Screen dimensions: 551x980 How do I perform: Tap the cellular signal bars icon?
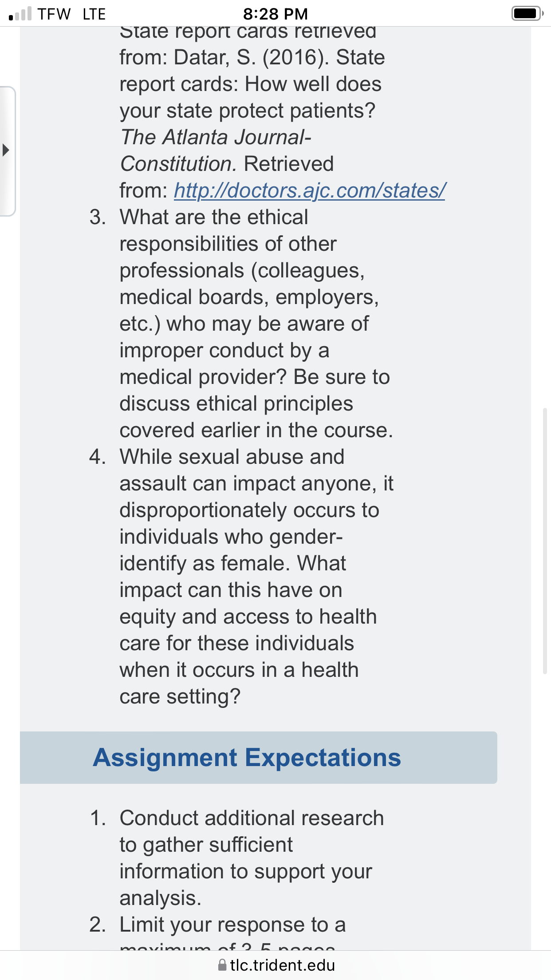click(20, 14)
